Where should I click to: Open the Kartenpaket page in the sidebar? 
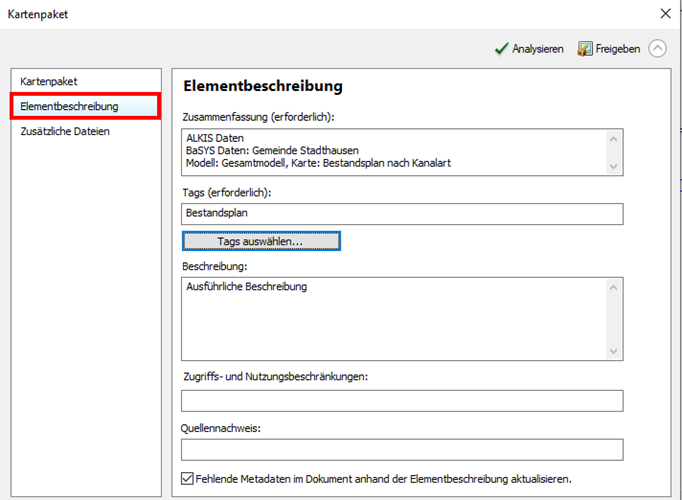[x=49, y=80]
